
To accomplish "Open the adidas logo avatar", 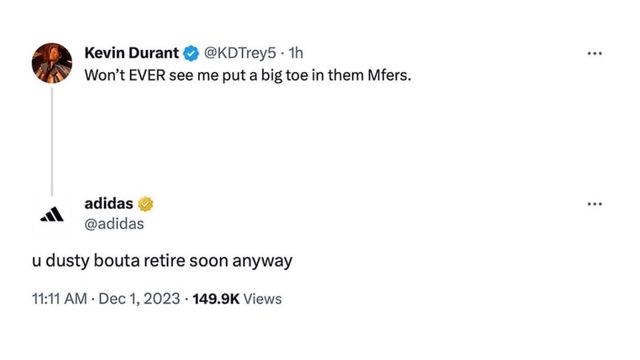I will [x=52, y=214].
